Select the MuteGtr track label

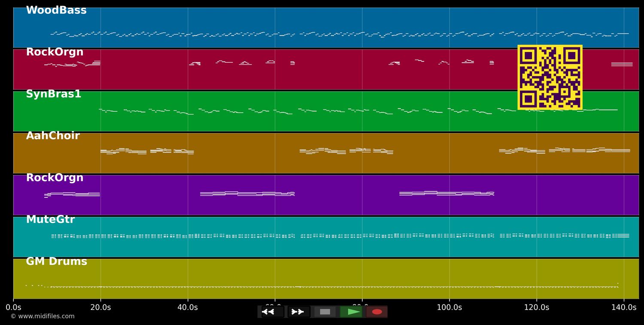[50, 220]
